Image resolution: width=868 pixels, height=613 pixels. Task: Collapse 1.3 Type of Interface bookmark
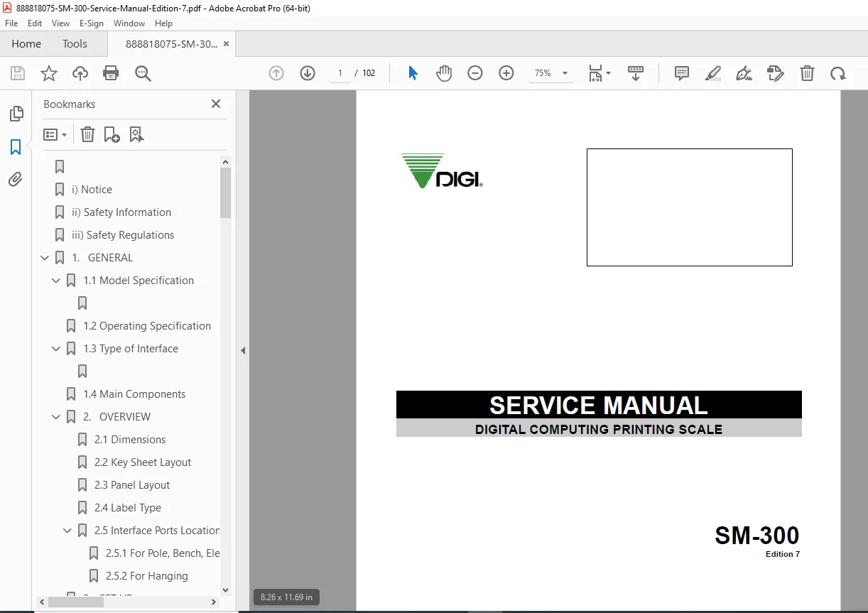click(x=56, y=349)
